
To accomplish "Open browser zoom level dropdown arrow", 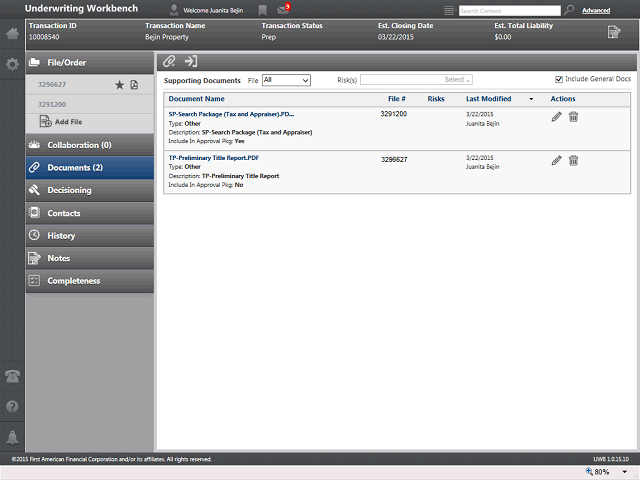I will [624, 472].
